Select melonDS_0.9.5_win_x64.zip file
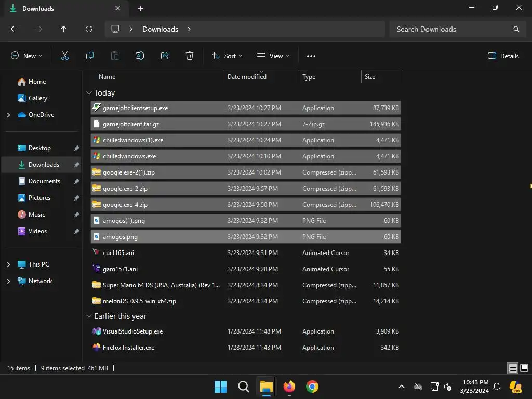Screen dimensions: 532x399 (x=246, y=301)
